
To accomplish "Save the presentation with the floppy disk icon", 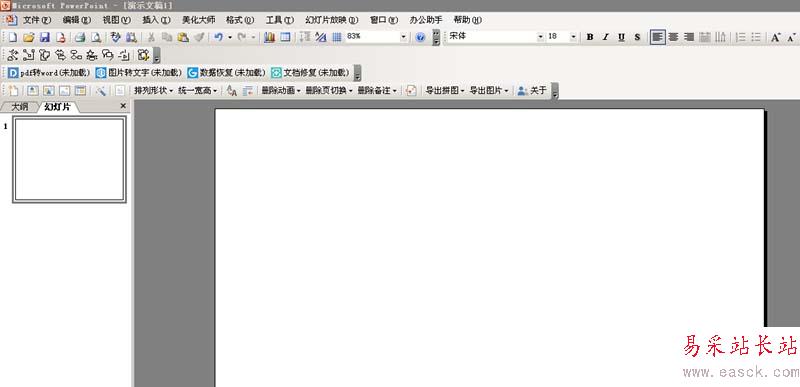I will (x=44, y=37).
